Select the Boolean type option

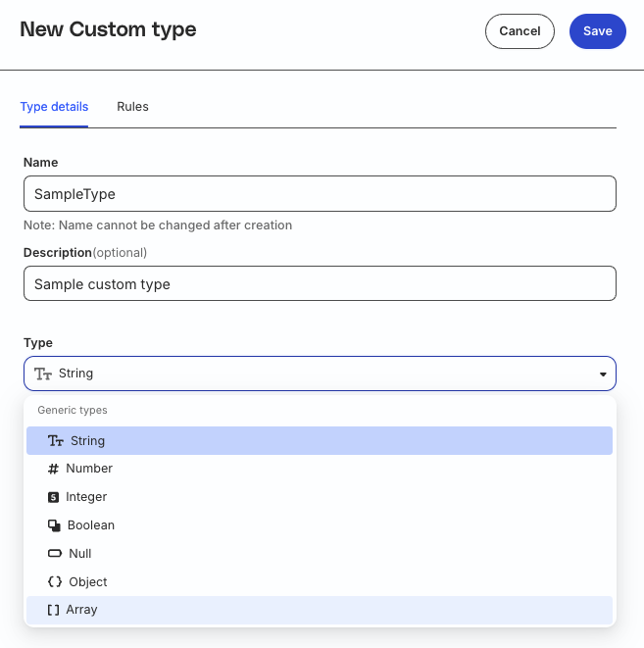[x=320, y=525]
